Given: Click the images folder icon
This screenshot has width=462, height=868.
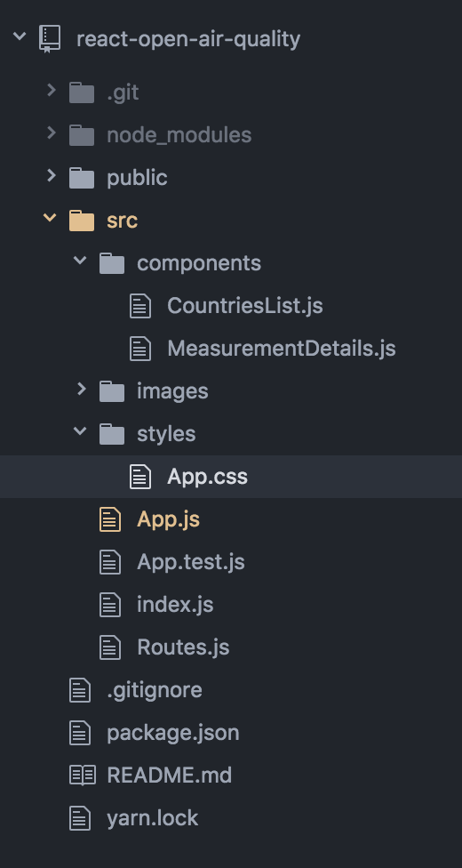Looking at the screenshot, I should (x=112, y=391).
